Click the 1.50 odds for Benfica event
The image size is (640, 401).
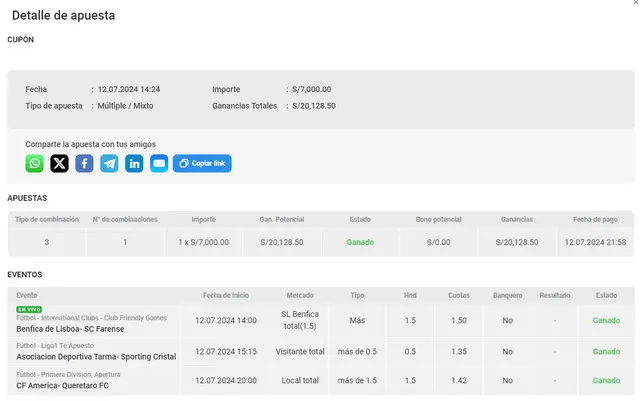tap(459, 321)
